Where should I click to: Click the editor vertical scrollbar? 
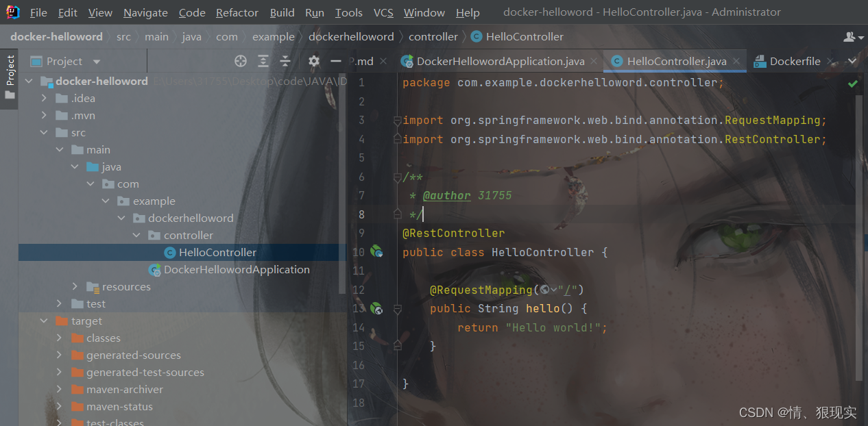click(x=860, y=238)
